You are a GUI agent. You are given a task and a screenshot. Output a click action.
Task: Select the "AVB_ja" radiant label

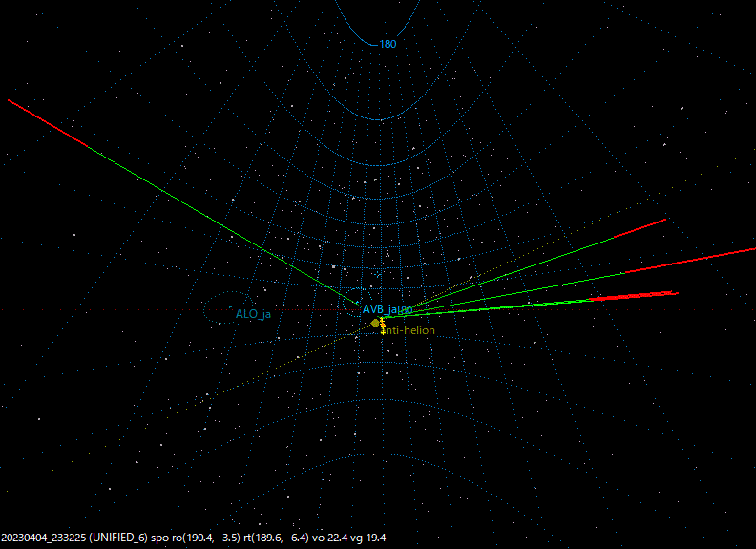pyautogui.click(x=380, y=309)
